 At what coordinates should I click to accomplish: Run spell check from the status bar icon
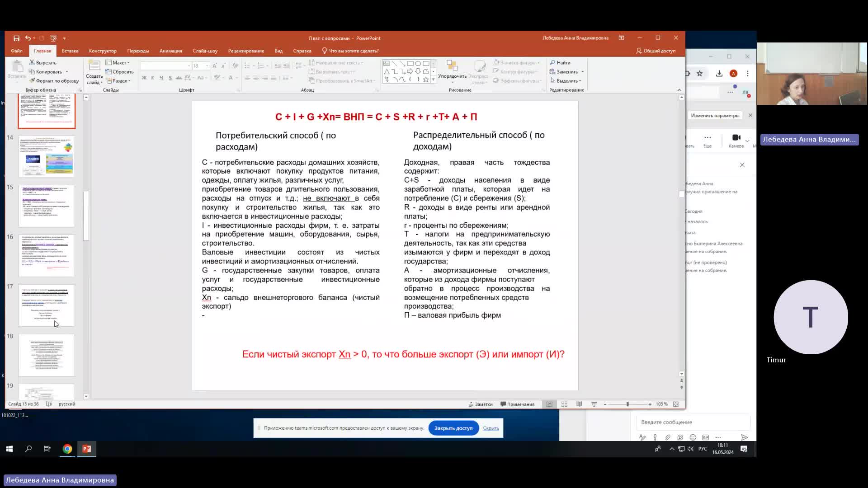(49, 404)
